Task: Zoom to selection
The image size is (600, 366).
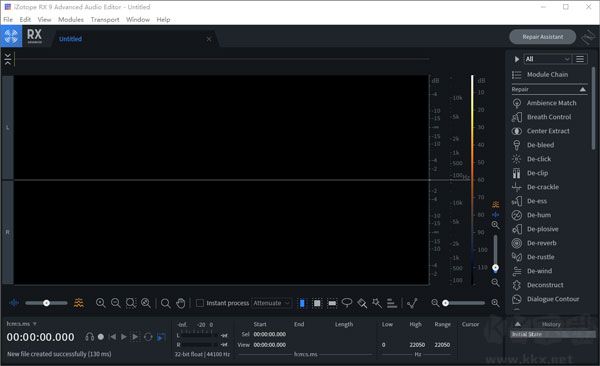Action: point(131,303)
